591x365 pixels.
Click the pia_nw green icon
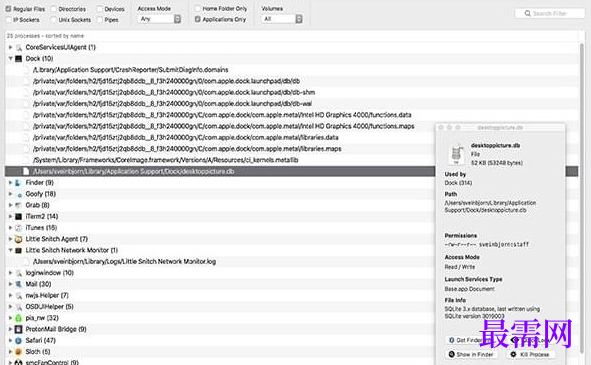18,318
